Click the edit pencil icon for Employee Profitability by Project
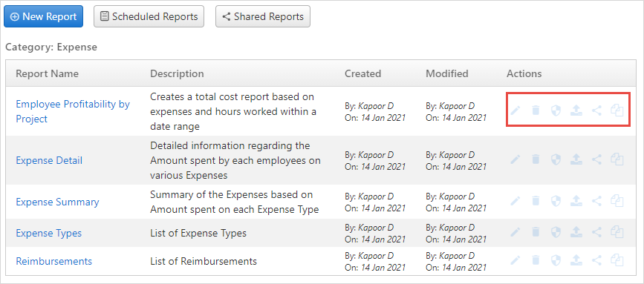 coord(515,110)
